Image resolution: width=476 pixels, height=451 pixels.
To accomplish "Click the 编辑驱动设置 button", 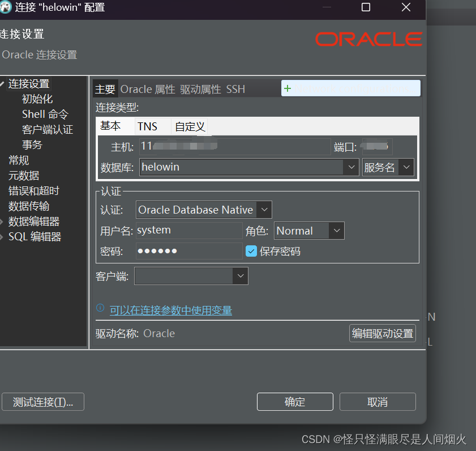I will pos(382,333).
